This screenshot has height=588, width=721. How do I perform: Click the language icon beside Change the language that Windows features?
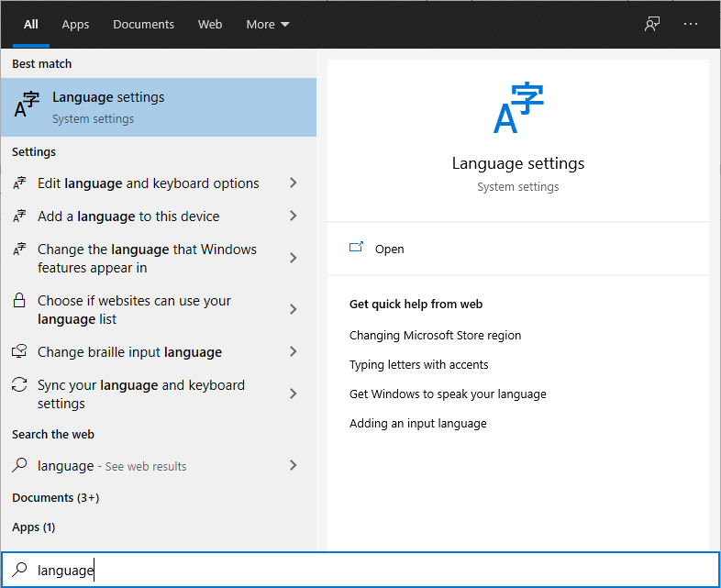click(19, 250)
